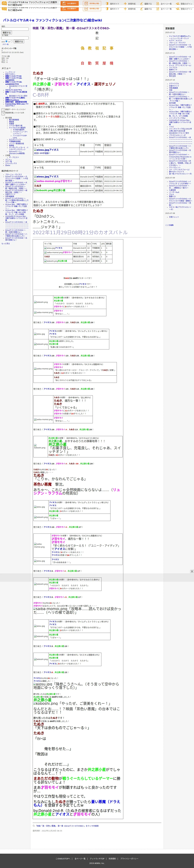This screenshot has height=868, width=194.
Task: Open カオスバトルロイヤル menu link
Action: point(13,90)
